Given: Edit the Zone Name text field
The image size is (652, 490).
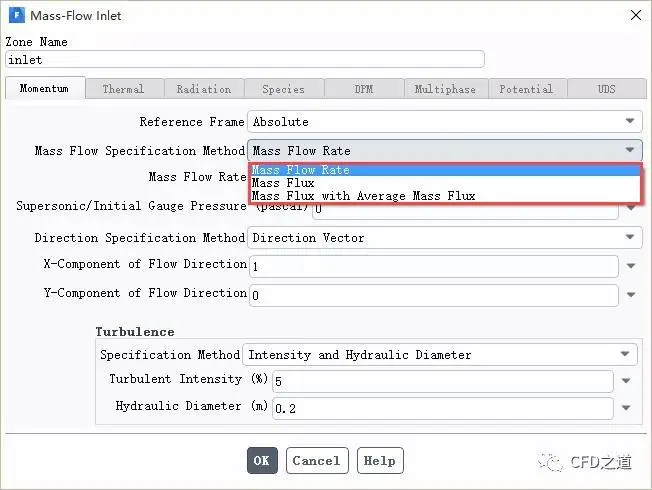Looking at the screenshot, I should (x=245, y=59).
